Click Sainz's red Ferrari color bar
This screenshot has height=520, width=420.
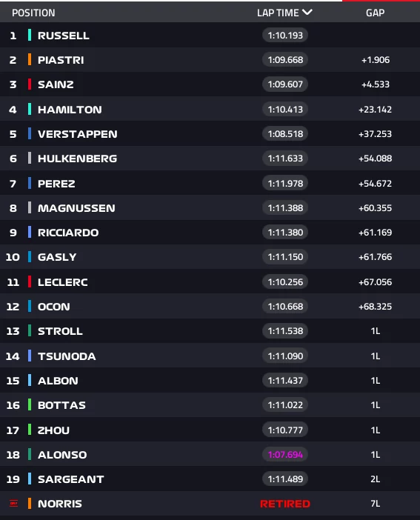pos(30,84)
